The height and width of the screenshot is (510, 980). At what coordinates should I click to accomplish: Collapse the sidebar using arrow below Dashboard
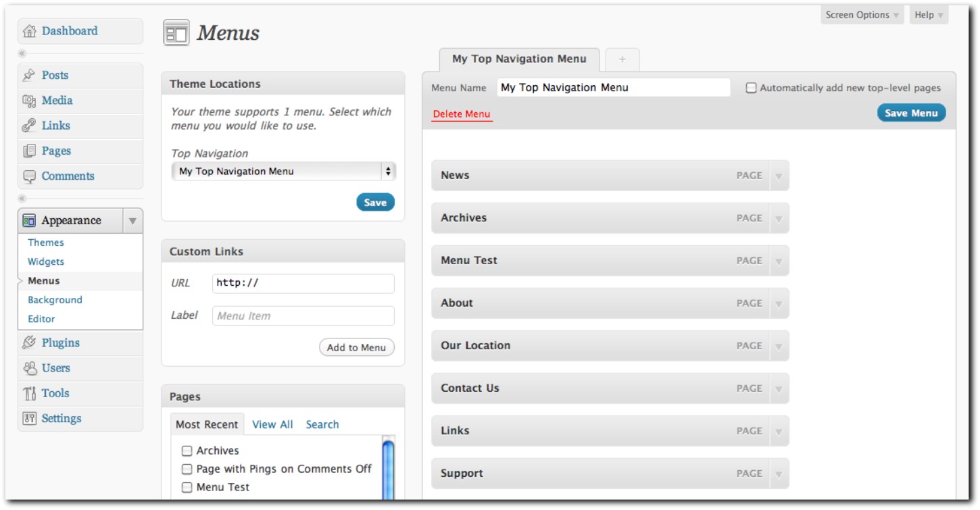click(x=22, y=53)
